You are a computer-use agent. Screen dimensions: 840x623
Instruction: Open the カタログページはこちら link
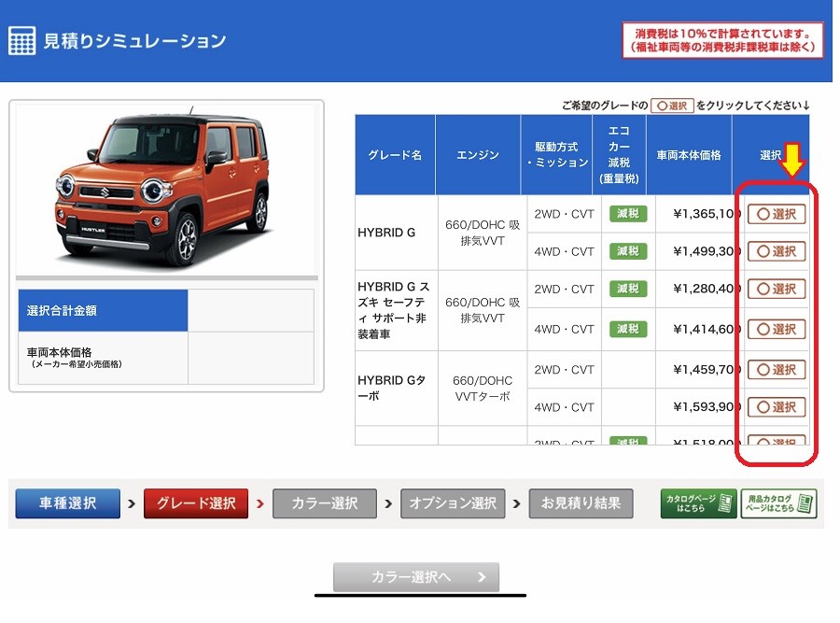coord(698,503)
